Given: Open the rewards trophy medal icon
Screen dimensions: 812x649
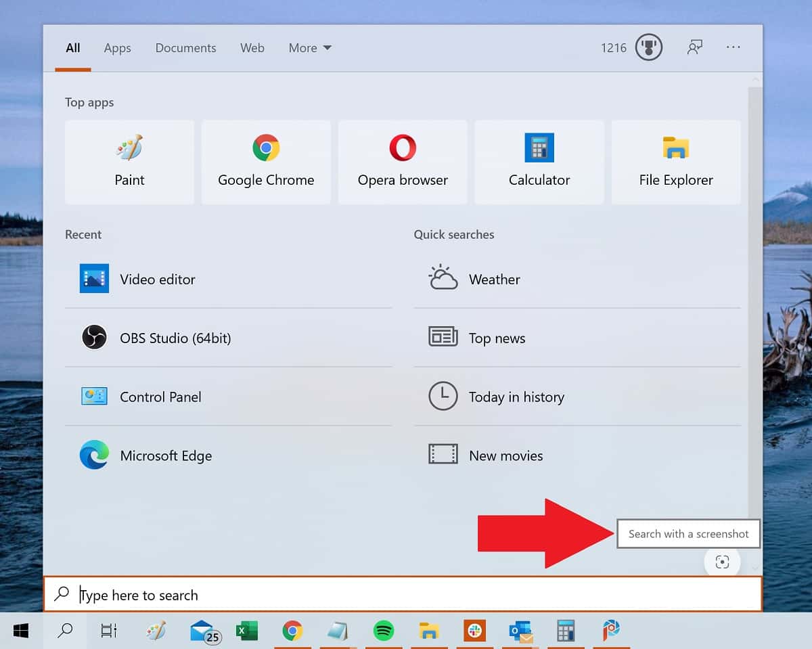Looking at the screenshot, I should pyautogui.click(x=648, y=48).
